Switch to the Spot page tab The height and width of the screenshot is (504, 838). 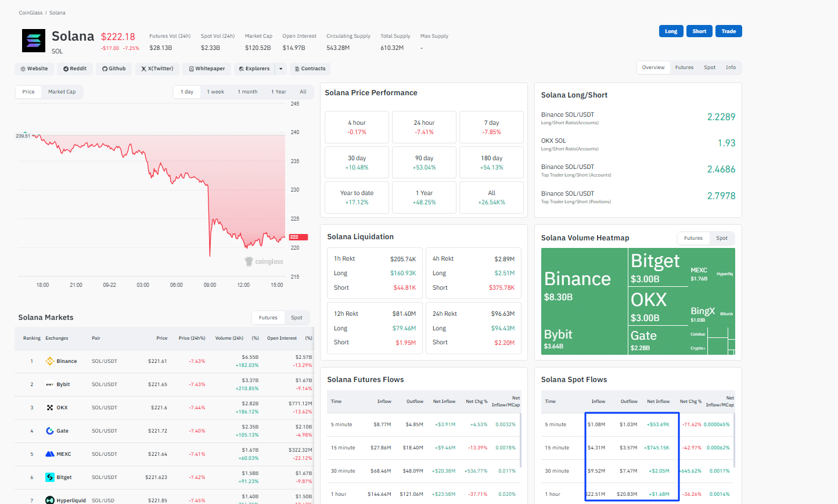click(710, 67)
